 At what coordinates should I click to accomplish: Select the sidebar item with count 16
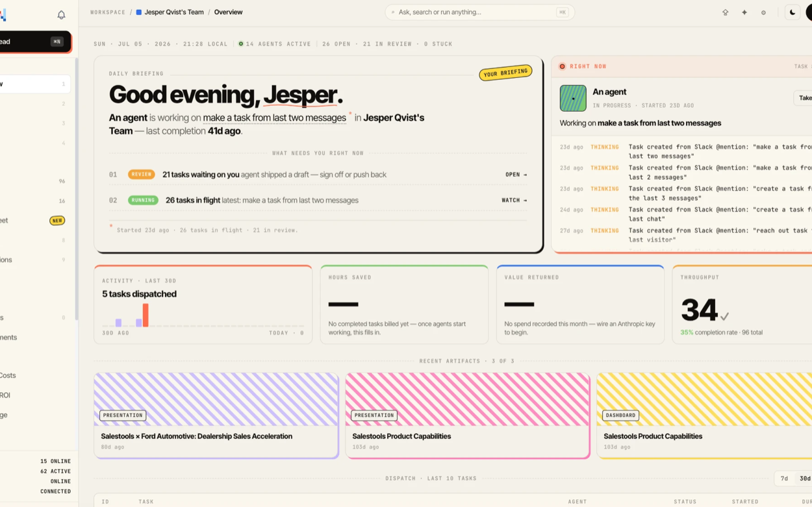35,201
